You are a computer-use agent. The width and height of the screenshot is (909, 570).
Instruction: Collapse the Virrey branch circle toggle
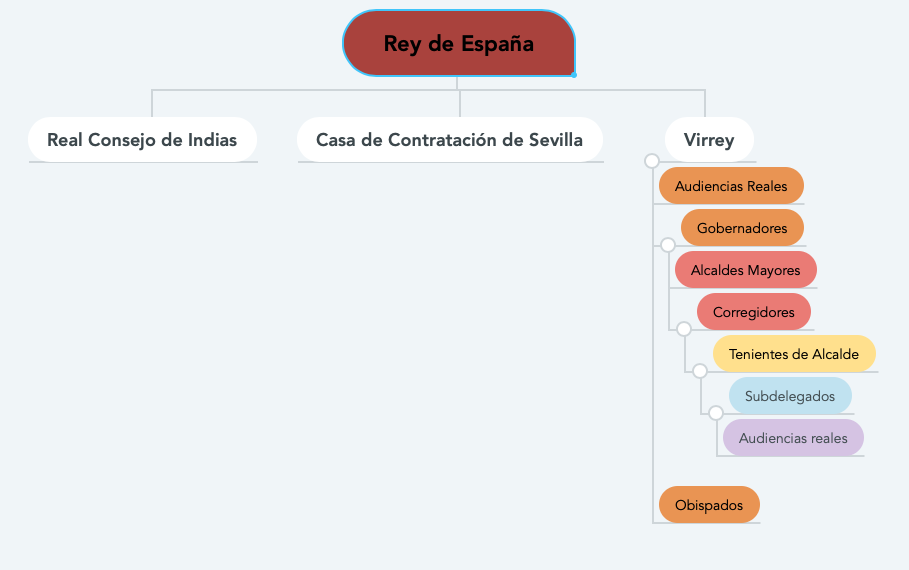(x=652, y=161)
